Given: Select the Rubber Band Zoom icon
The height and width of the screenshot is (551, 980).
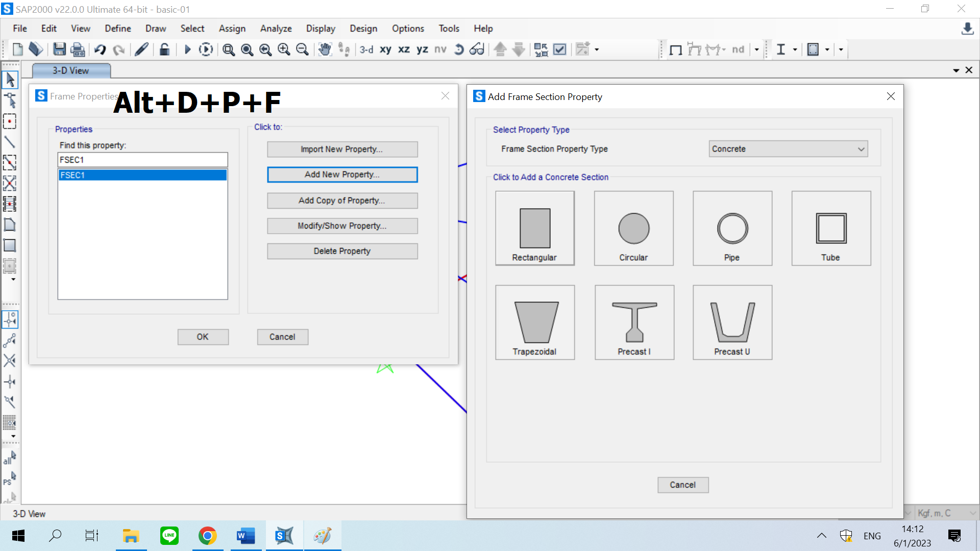Looking at the screenshot, I should (228, 49).
